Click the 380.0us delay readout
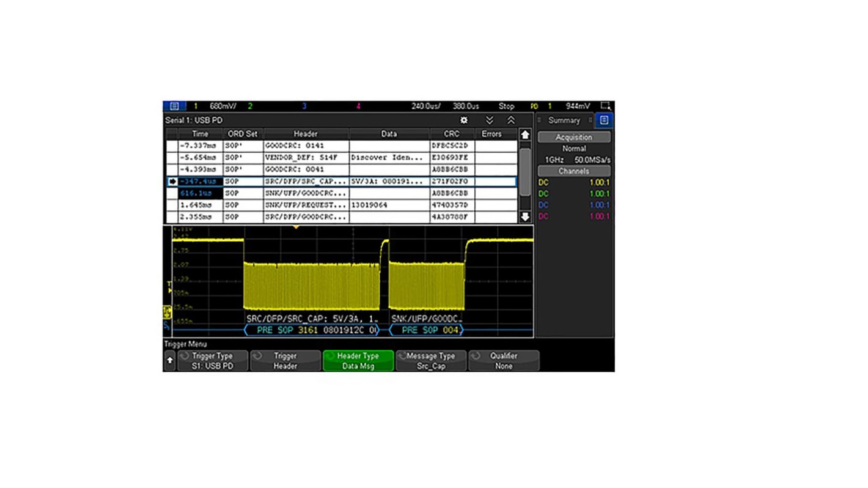868x488 pixels. pyautogui.click(x=466, y=106)
